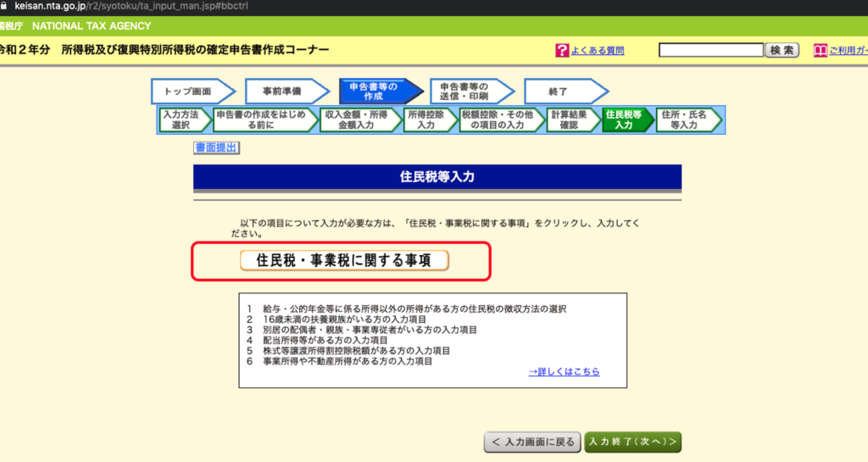Click the site search input field

click(711, 50)
